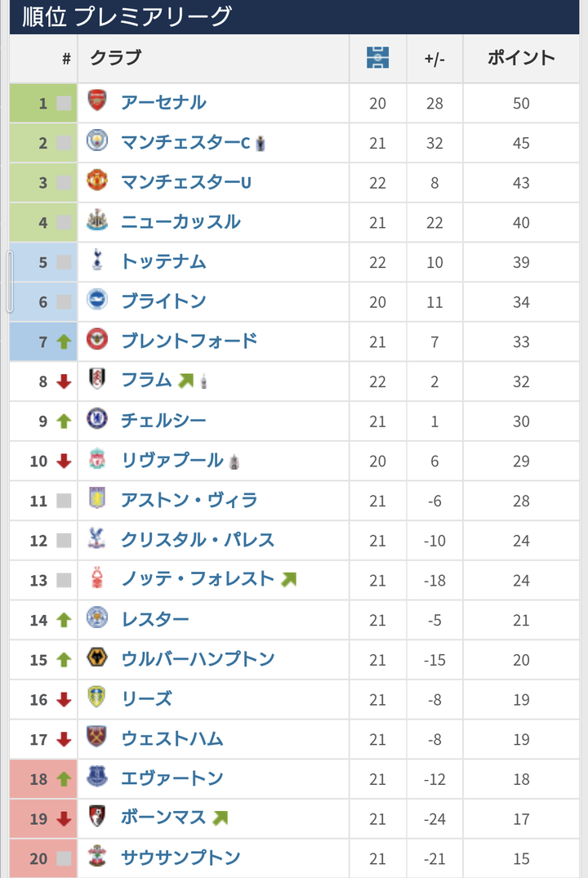Click the Tottenham cockerel crest icon
Image resolution: width=588 pixels, height=878 pixels.
(x=97, y=259)
